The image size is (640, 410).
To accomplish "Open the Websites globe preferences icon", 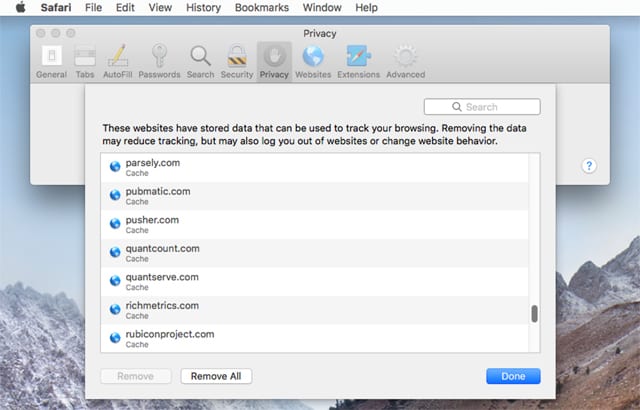I will (x=313, y=59).
